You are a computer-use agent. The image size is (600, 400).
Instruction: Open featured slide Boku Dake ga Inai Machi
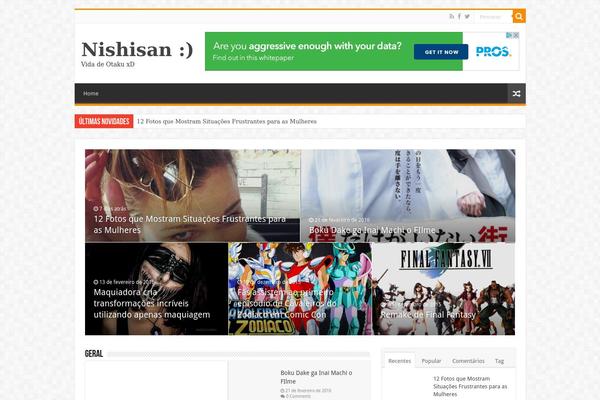click(x=408, y=196)
